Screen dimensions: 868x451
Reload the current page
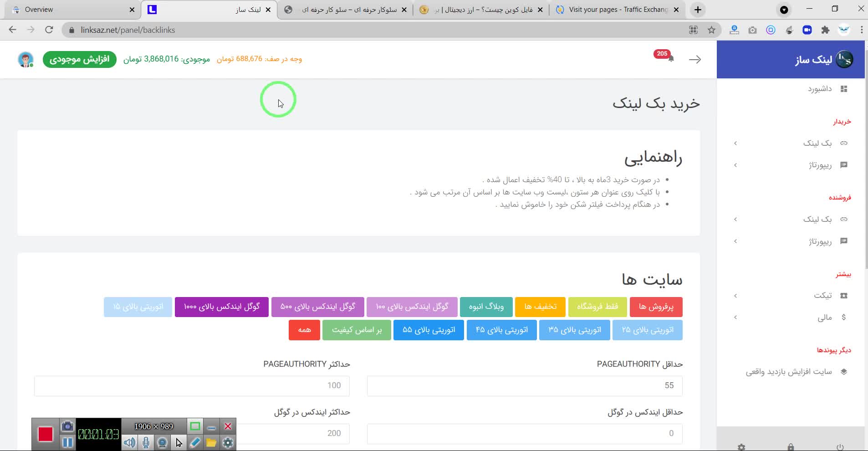coord(49,30)
